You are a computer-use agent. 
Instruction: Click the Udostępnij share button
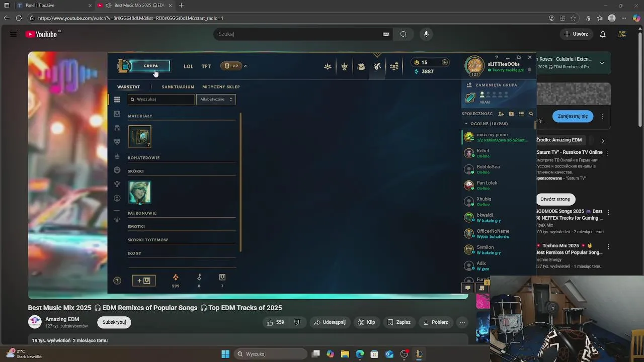coord(330,322)
